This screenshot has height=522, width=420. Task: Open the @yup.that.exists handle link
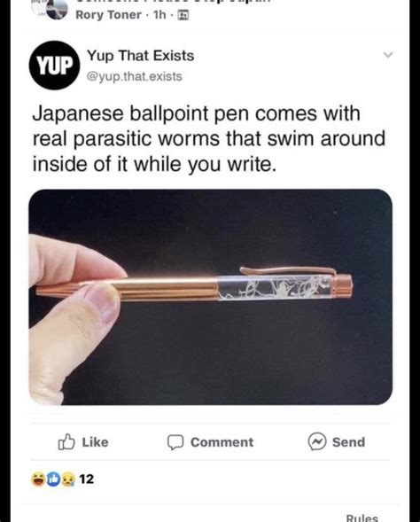point(135,76)
